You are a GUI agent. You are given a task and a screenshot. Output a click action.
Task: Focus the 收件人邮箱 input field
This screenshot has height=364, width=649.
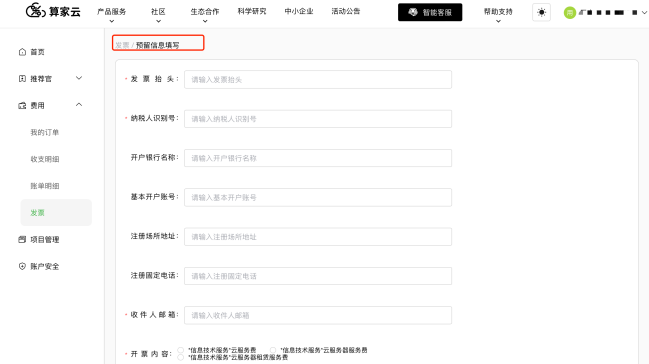[318, 316]
